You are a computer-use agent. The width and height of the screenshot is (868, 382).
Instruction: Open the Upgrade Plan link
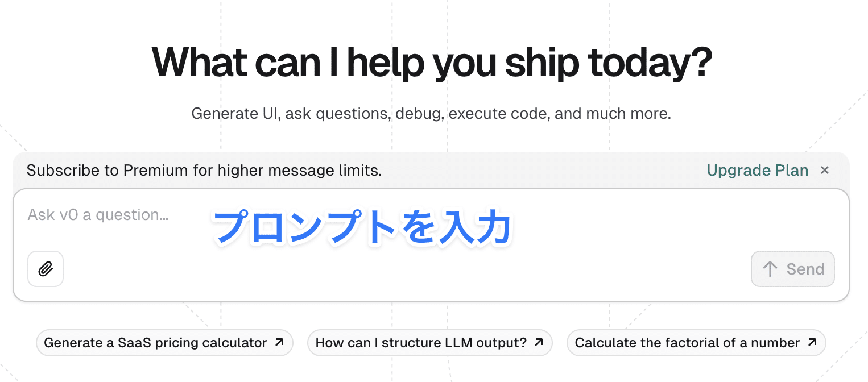(757, 171)
